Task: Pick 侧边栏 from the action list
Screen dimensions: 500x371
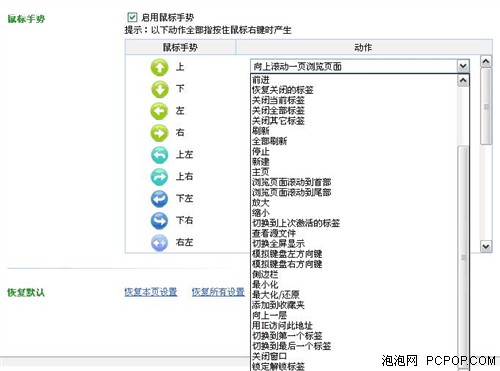Action: pos(265,274)
